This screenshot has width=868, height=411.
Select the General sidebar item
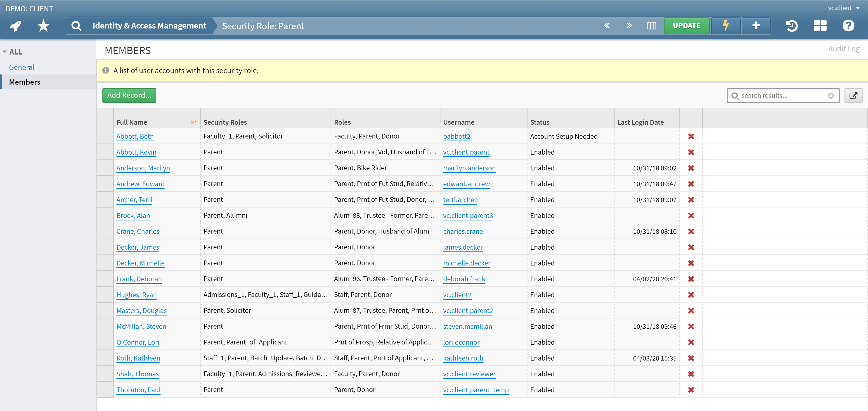[x=21, y=67]
